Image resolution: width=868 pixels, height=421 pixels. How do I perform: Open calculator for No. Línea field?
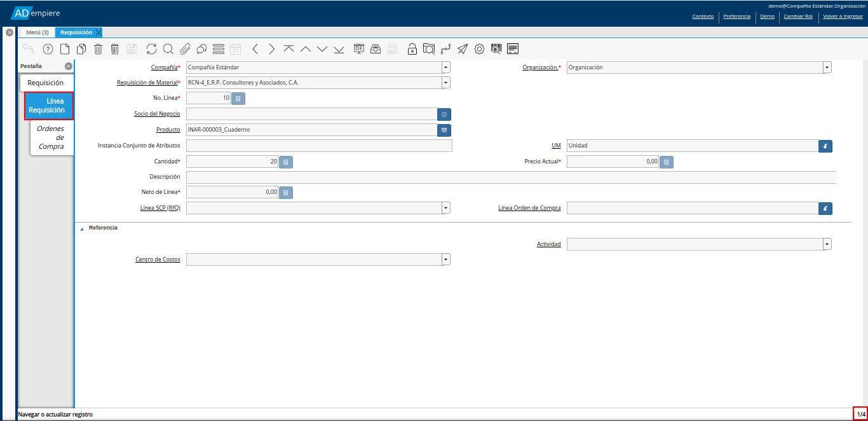pyautogui.click(x=238, y=99)
